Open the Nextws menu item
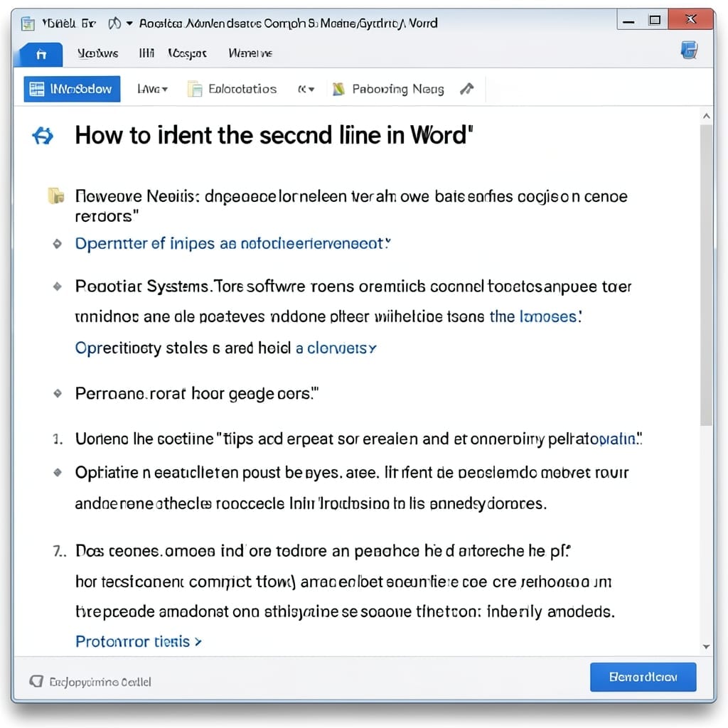 coord(97,53)
